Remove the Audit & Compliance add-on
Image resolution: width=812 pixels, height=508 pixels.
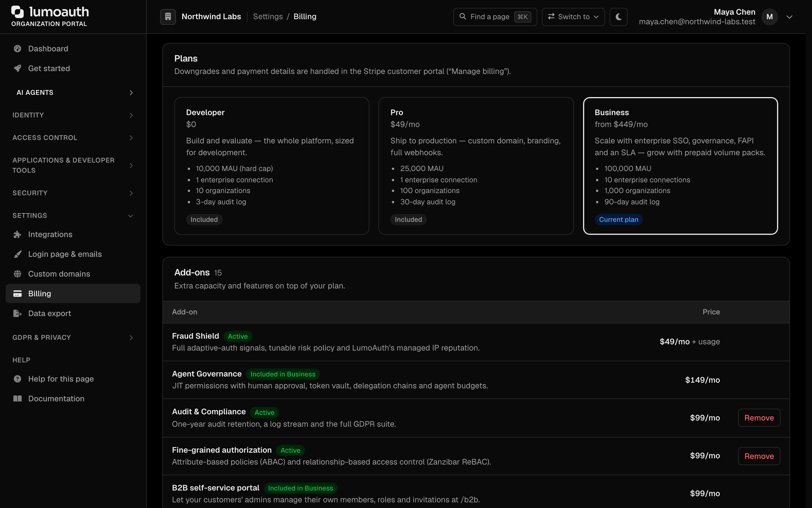pyautogui.click(x=759, y=418)
